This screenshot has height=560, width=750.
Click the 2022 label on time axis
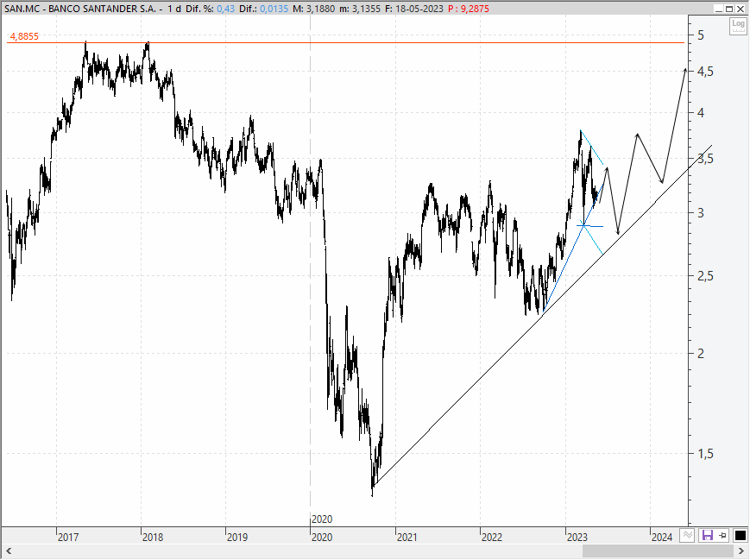pos(492,537)
